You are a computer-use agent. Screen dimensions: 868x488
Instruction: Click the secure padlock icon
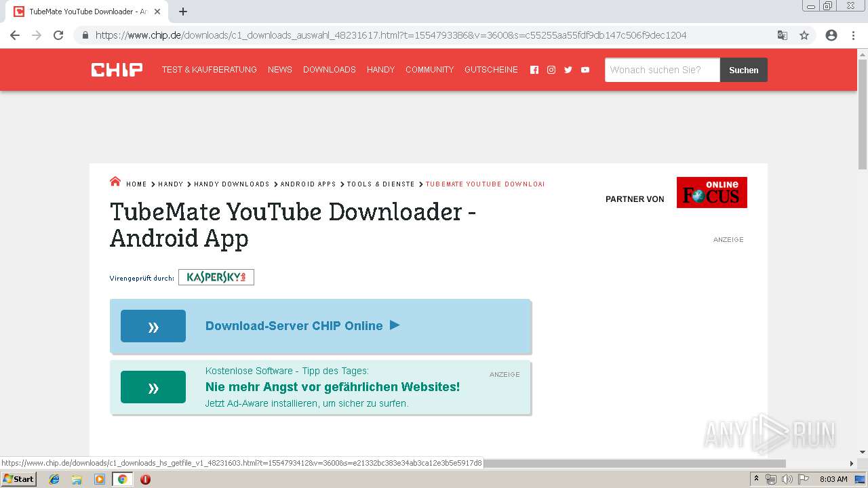coord(85,35)
